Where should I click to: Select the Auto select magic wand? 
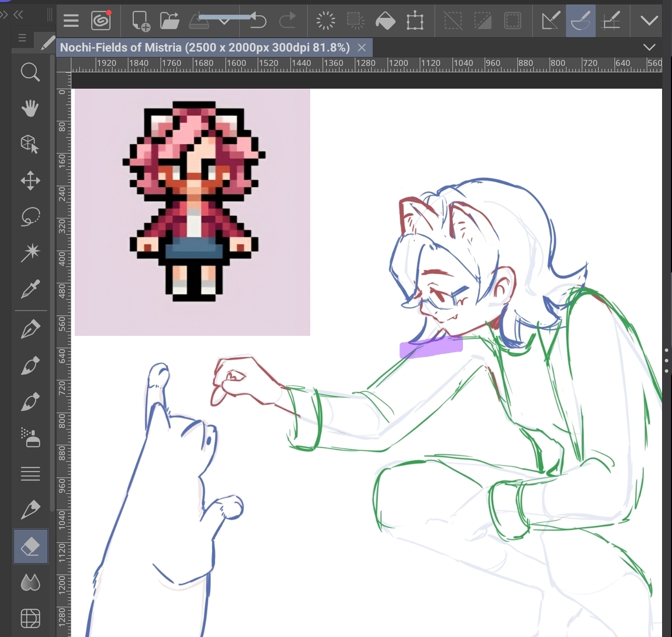coord(30,253)
